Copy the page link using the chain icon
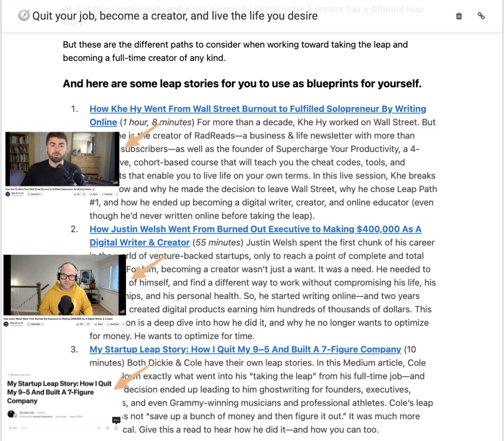 pos(481,16)
